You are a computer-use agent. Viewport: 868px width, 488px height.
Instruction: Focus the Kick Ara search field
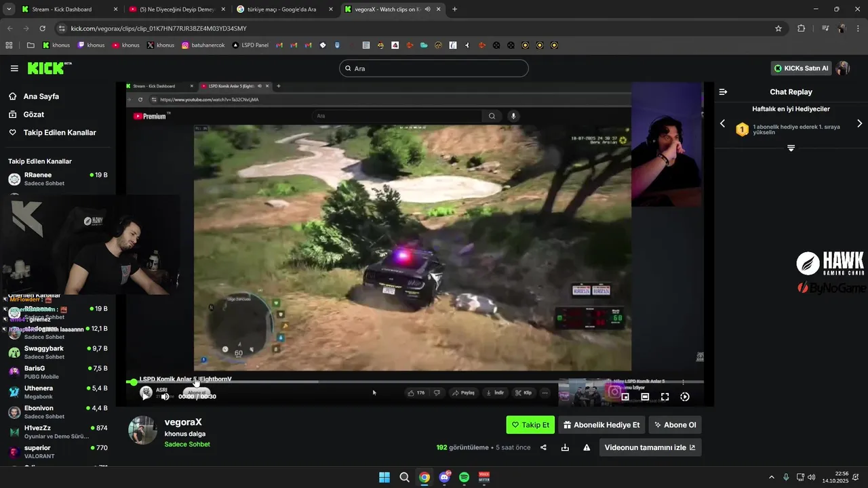(434, 68)
